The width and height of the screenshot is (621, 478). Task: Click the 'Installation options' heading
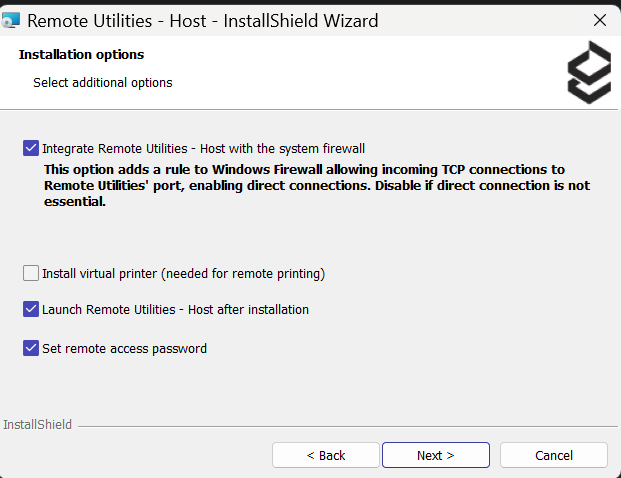82,55
